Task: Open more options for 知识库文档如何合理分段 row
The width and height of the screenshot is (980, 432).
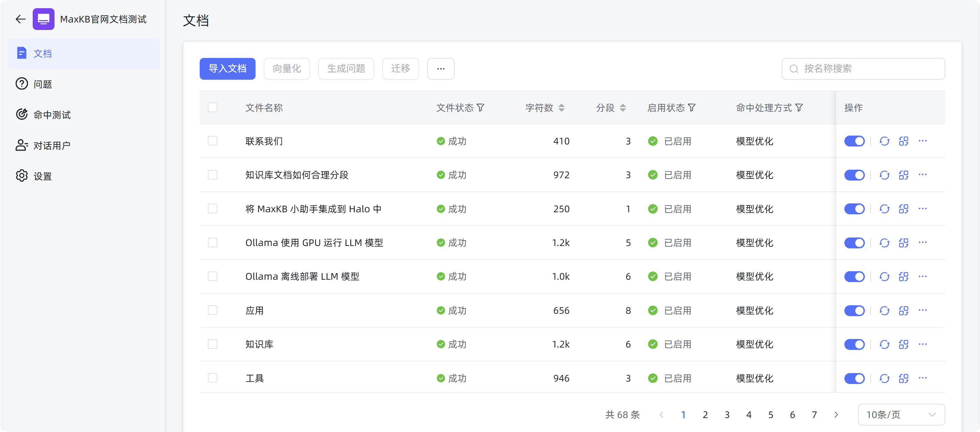Action: click(x=922, y=175)
